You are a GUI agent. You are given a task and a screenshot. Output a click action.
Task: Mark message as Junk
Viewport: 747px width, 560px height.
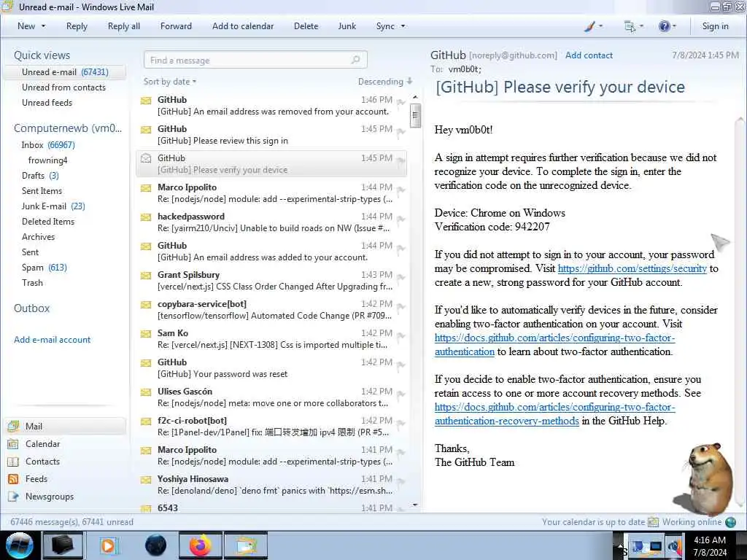tap(347, 26)
